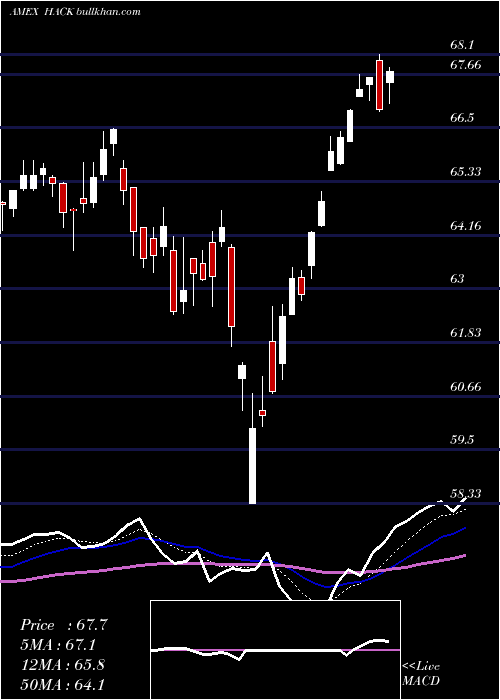Click the 50MA : 64.1 readout
Screen dimensions: 500x700
(62, 684)
